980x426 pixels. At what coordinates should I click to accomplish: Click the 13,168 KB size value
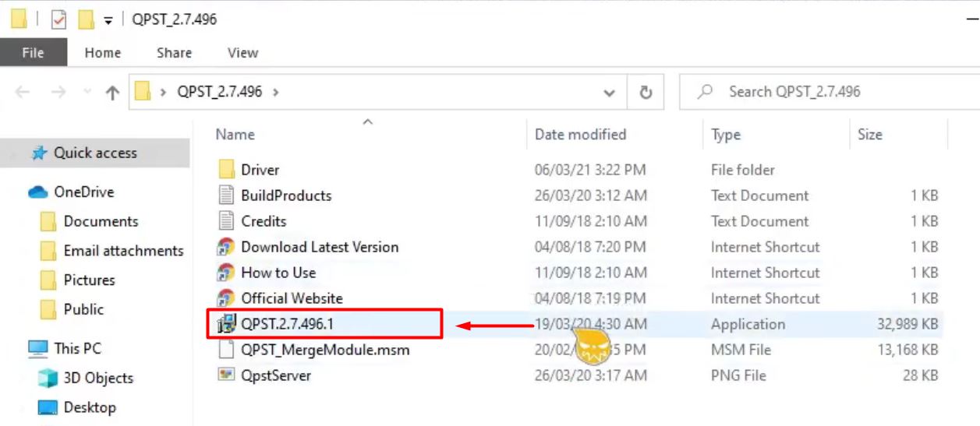[x=907, y=350]
